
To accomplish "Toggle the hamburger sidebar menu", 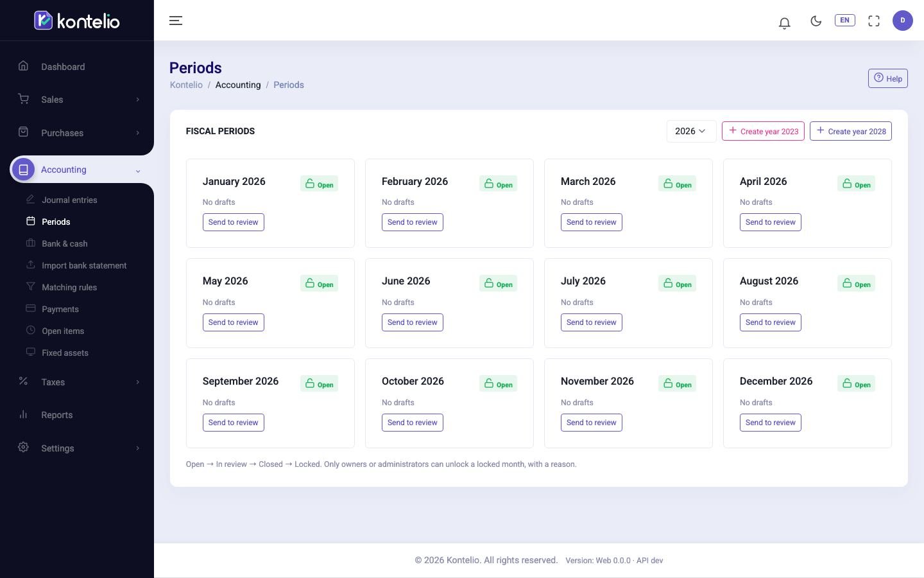I will point(176,21).
